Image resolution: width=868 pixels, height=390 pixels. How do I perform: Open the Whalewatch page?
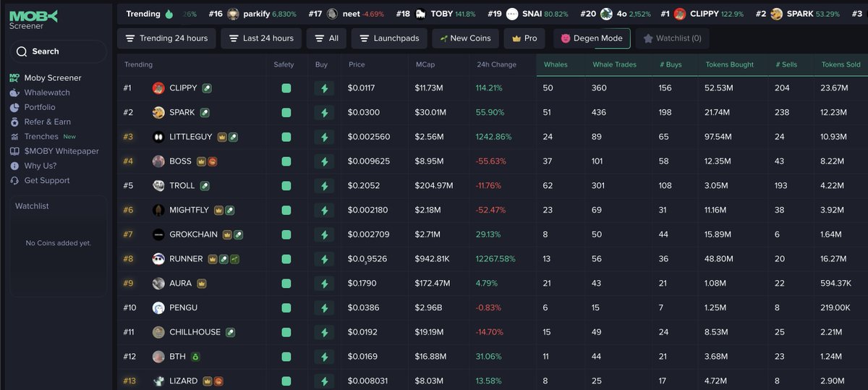(47, 93)
